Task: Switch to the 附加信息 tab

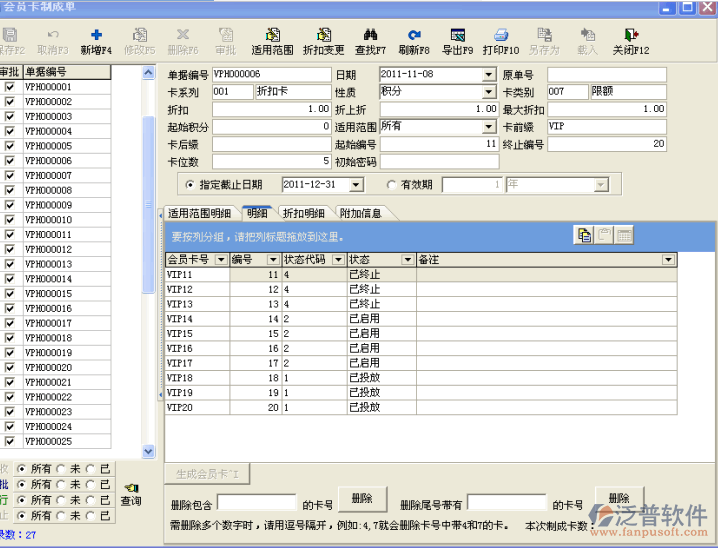Action: [360, 213]
